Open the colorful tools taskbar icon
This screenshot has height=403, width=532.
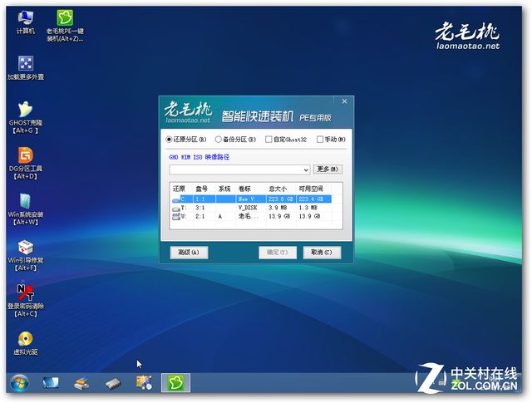coord(144,383)
